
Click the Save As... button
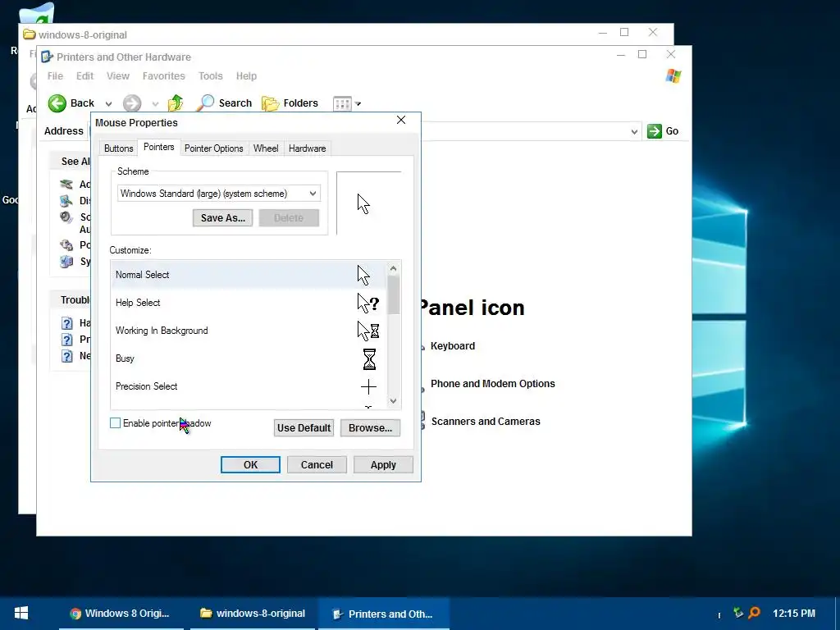point(223,218)
